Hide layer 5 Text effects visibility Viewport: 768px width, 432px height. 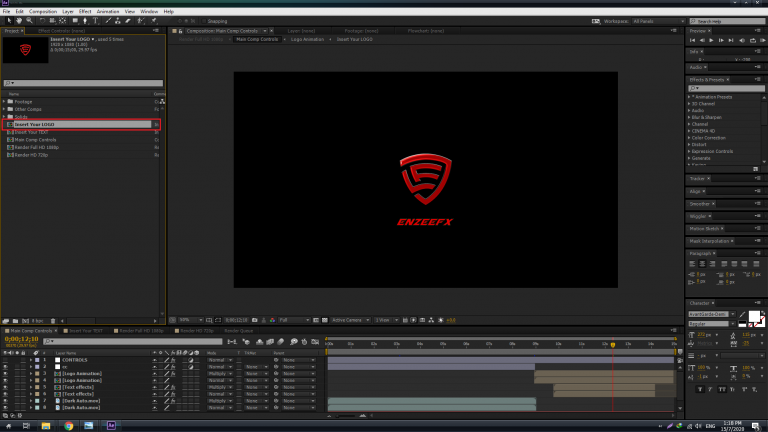tap(5, 387)
